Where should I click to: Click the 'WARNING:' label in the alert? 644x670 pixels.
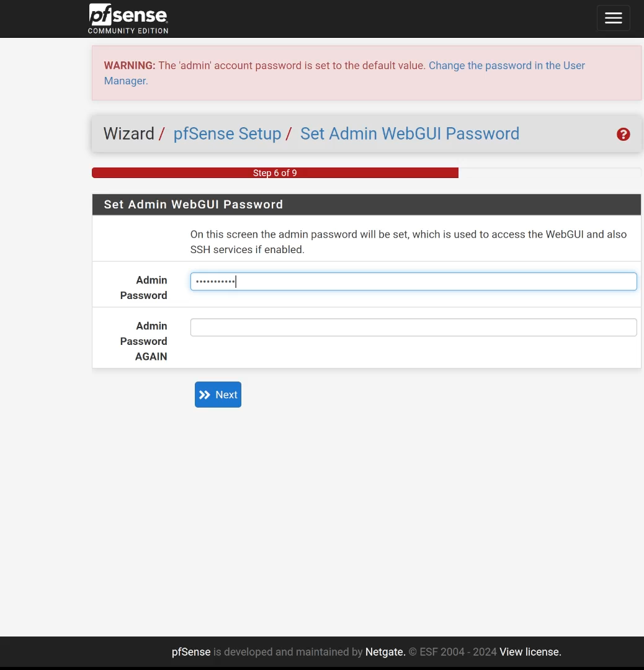[x=130, y=65]
